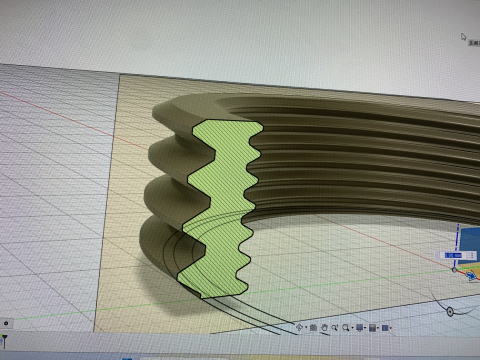This screenshot has width=480, height=360.
Task: Click the circular rotation manipulator handle
Action: 450,312
